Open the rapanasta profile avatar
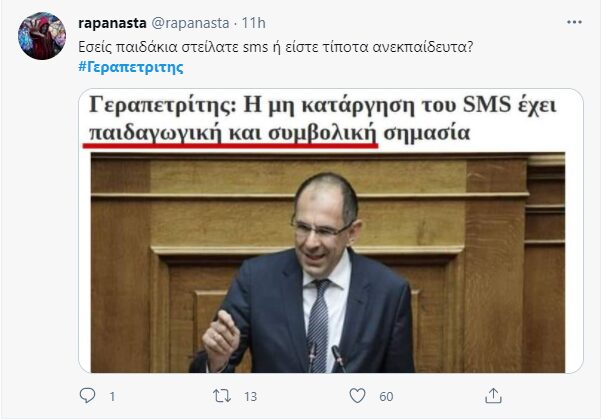Screen dimensions: 602x419 (42, 36)
